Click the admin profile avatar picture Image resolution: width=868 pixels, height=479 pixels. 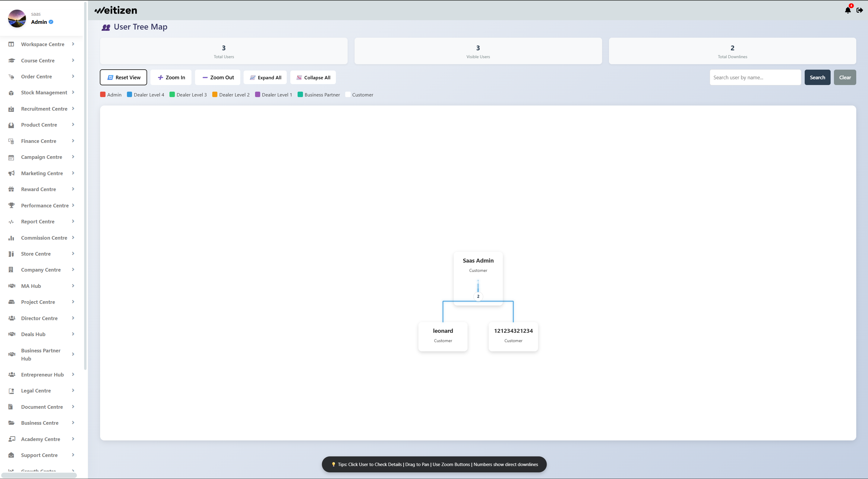tap(17, 18)
